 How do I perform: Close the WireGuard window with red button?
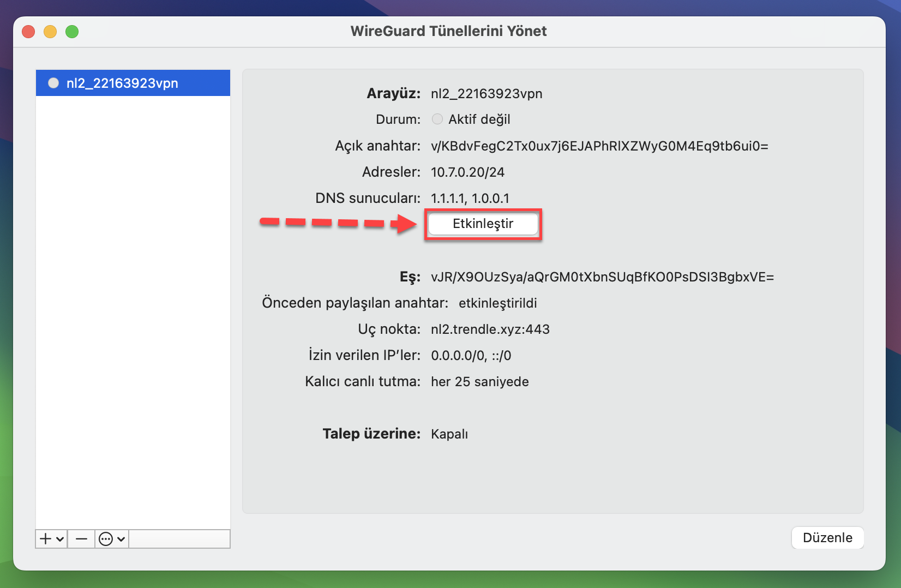click(28, 32)
